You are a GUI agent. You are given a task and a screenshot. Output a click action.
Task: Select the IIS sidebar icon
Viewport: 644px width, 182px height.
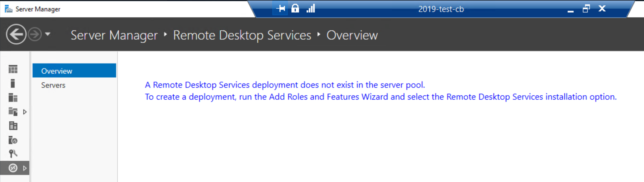click(x=13, y=140)
